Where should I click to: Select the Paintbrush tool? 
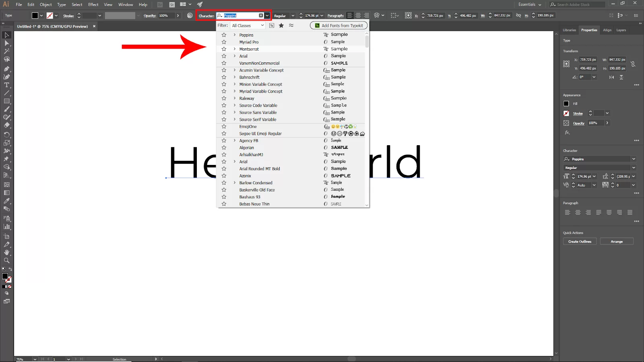pos(7,109)
